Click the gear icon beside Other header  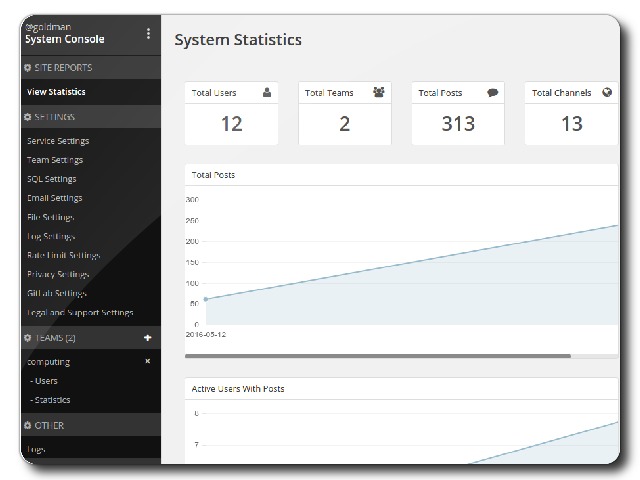[27, 425]
